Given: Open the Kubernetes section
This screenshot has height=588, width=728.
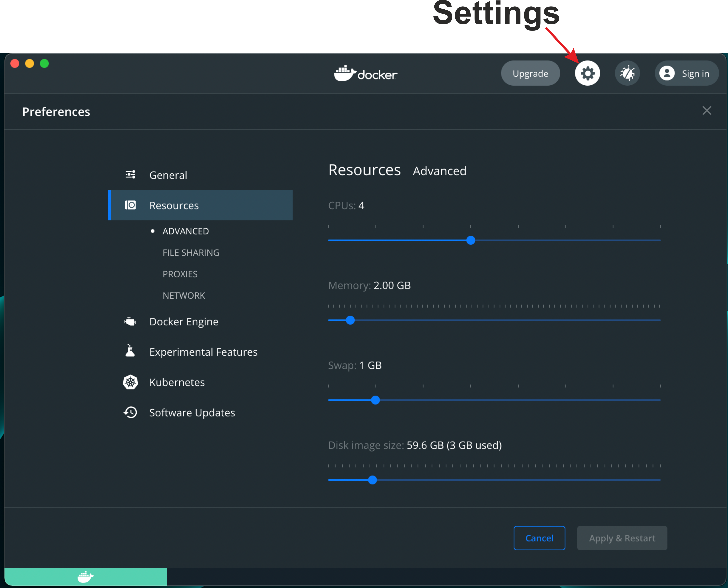Looking at the screenshot, I should pos(200,382).
